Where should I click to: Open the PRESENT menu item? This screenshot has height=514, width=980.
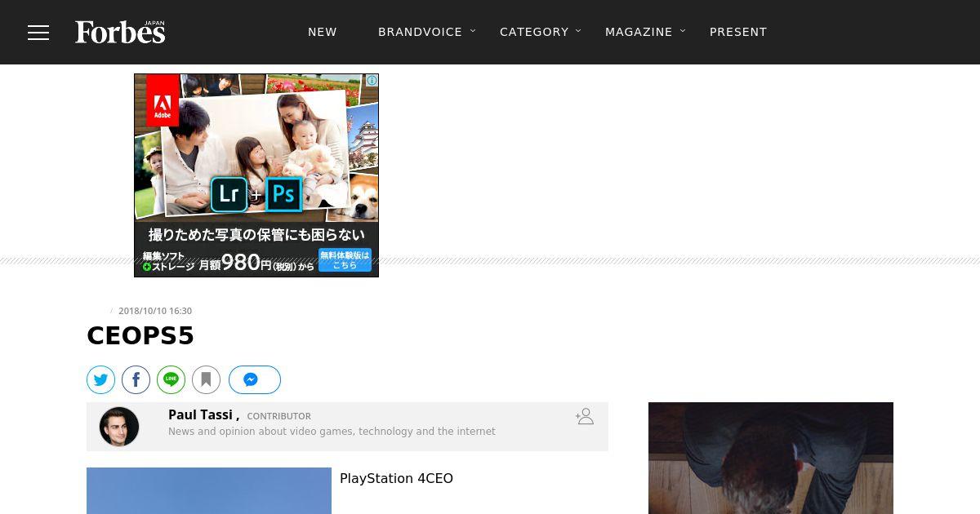(x=737, y=32)
